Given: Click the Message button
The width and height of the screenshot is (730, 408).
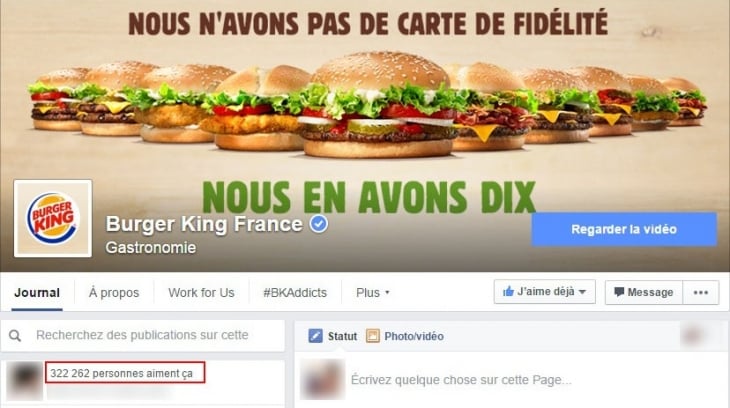Looking at the screenshot, I should (x=644, y=292).
